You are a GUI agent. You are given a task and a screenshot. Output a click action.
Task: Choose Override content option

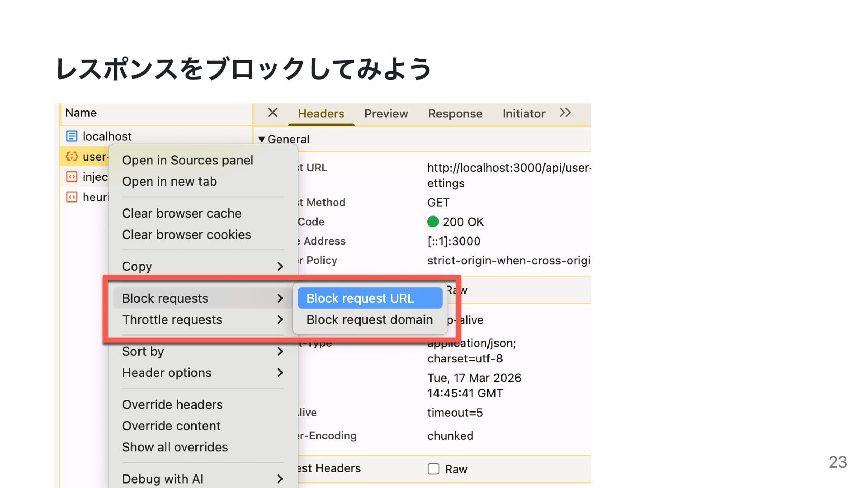click(171, 426)
